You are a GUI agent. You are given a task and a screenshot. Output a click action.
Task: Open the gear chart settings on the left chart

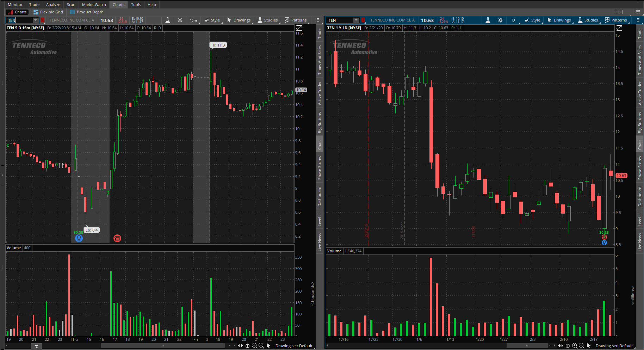pyautogui.click(x=180, y=20)
